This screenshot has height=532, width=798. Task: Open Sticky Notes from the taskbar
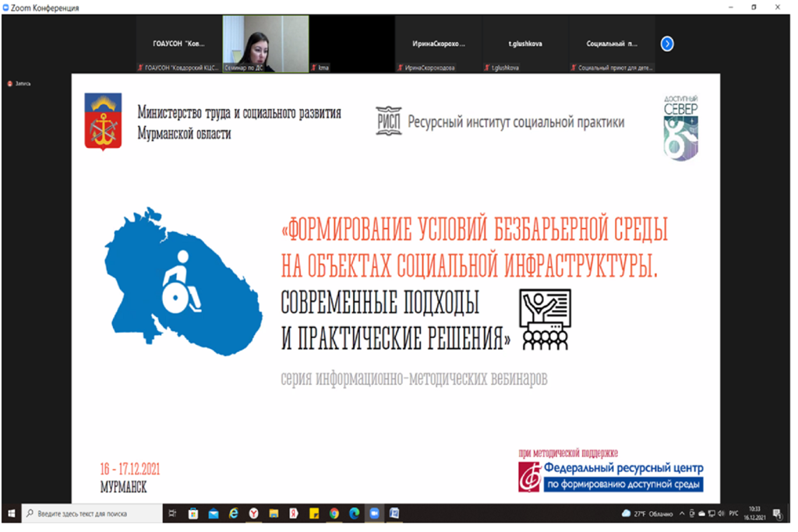pyautogui.click(x=314, y=513)
